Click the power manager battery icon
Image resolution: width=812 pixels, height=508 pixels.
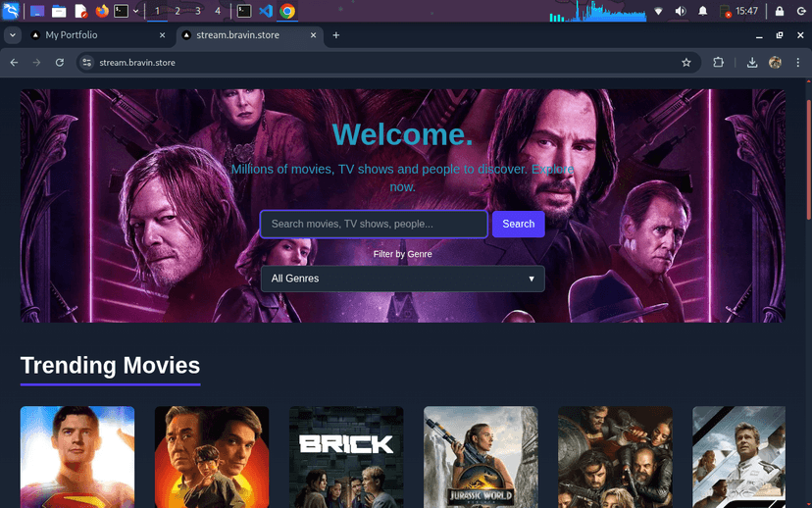pyautogui.click(x=725, y=12)
